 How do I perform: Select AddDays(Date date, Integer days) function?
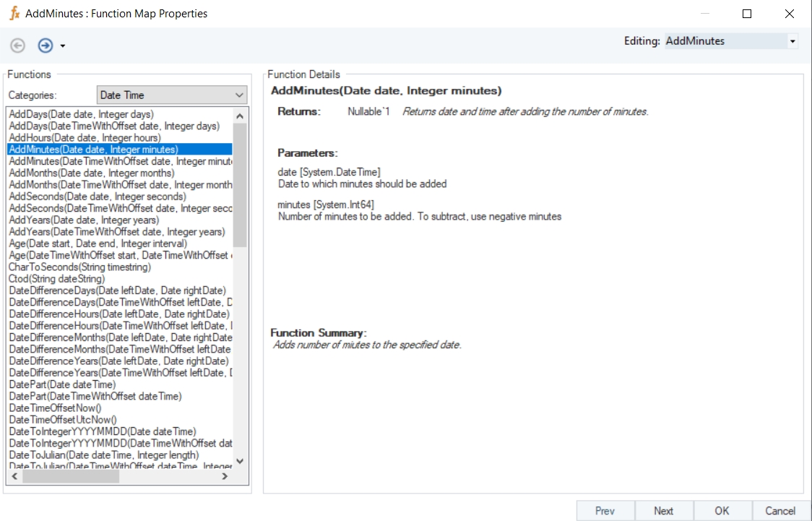[81, 114]
